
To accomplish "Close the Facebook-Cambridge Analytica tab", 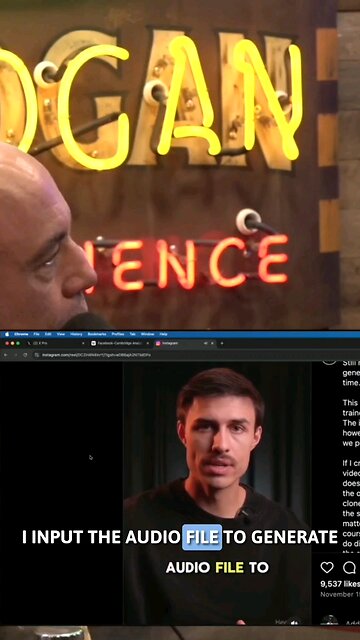I will pyautogui.click(x=148, y=343).
